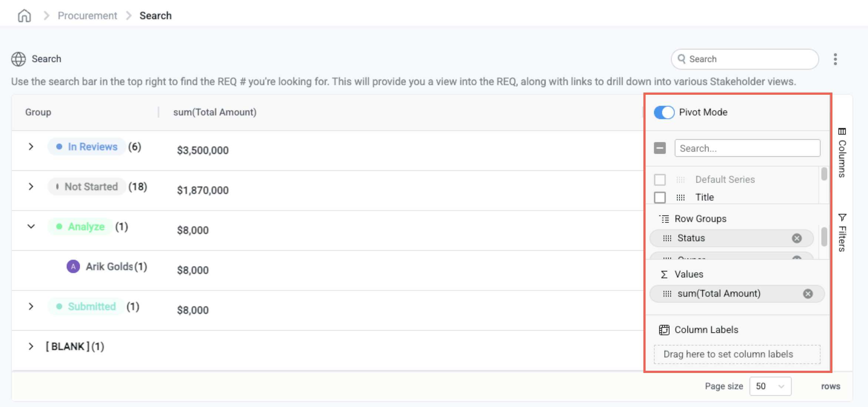Click the globe icon beside Search heading
The width and height of the screenshot is (868, 407).
click(19, 59)
